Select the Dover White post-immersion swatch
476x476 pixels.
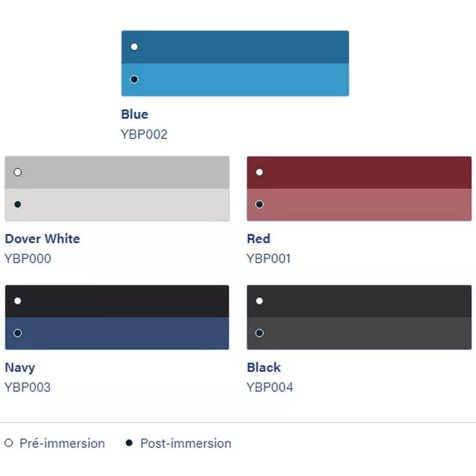pyautogui.click(x=117, y=205)
